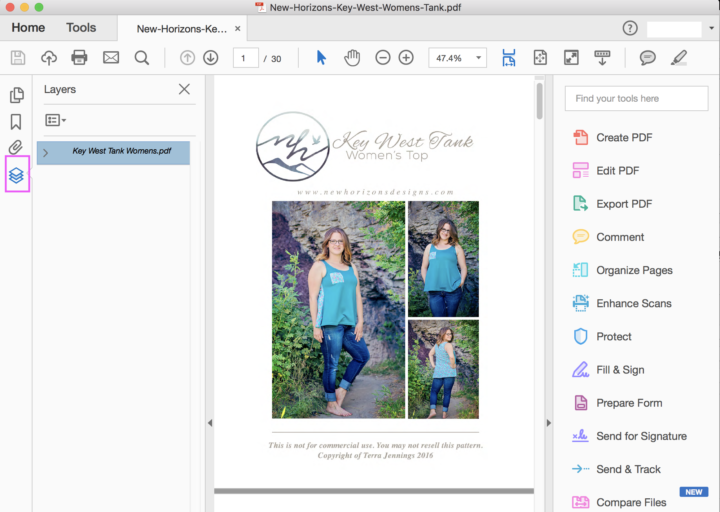Collapse the left navigation pane arrow
The image size is (720, 512).
pyautogui.click(x=210, y=423)
